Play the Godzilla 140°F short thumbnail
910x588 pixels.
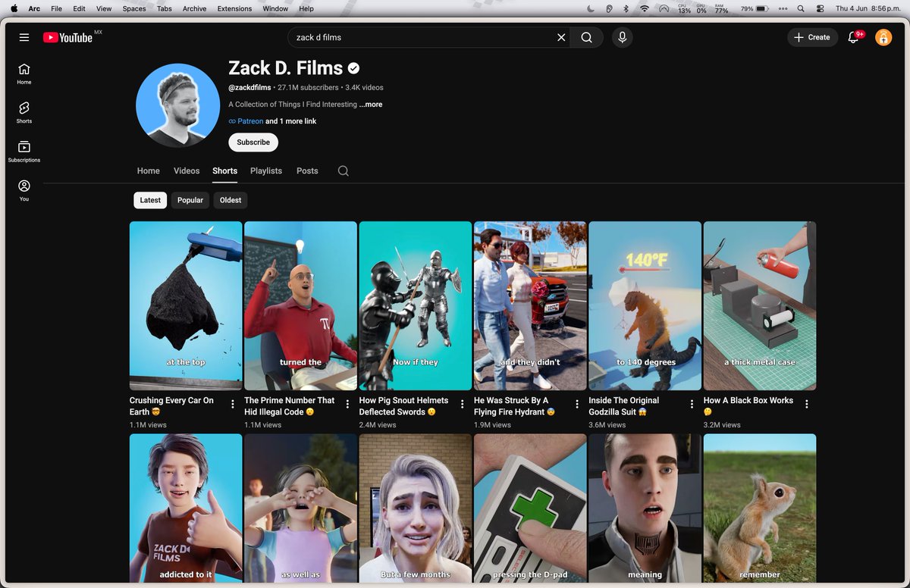645,306
